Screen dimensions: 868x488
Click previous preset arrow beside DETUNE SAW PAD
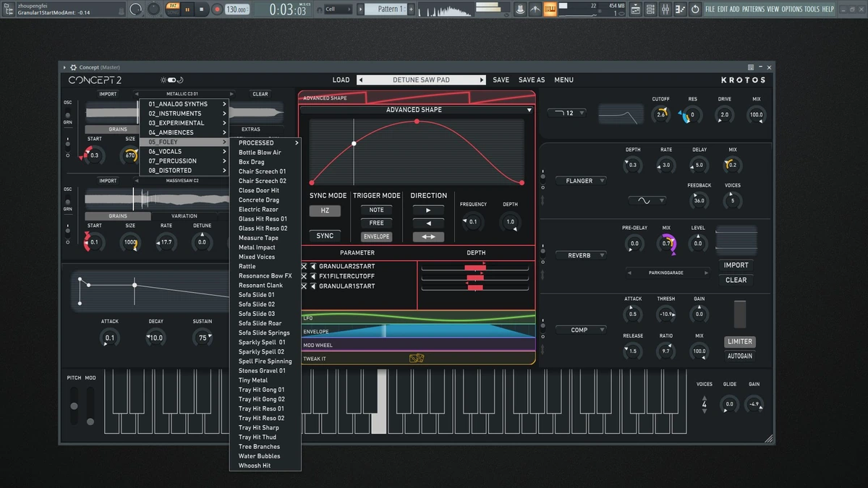(x=361, y=80)
